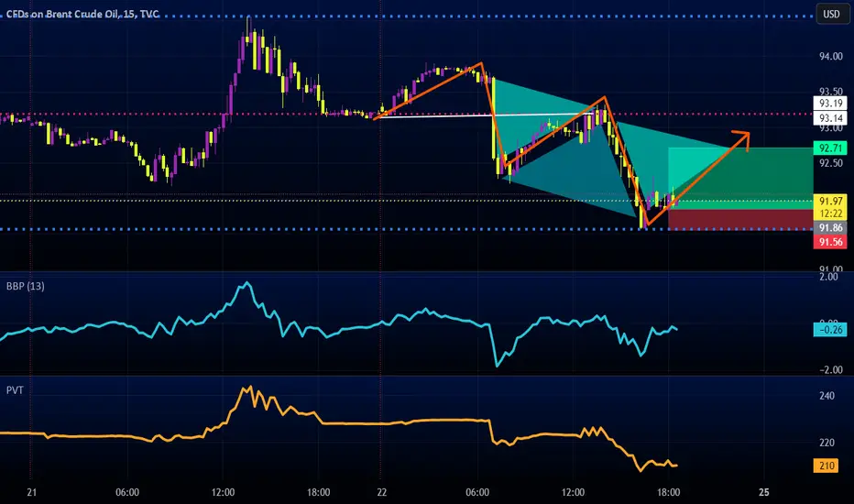854x504 pixels.
Task: Click the '22' date label on time axis
Action: coord(382,492)
